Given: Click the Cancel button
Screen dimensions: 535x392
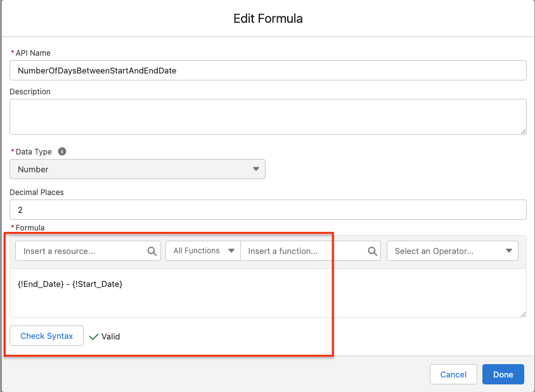Looking at the screenshot, I should pos(453,374).
